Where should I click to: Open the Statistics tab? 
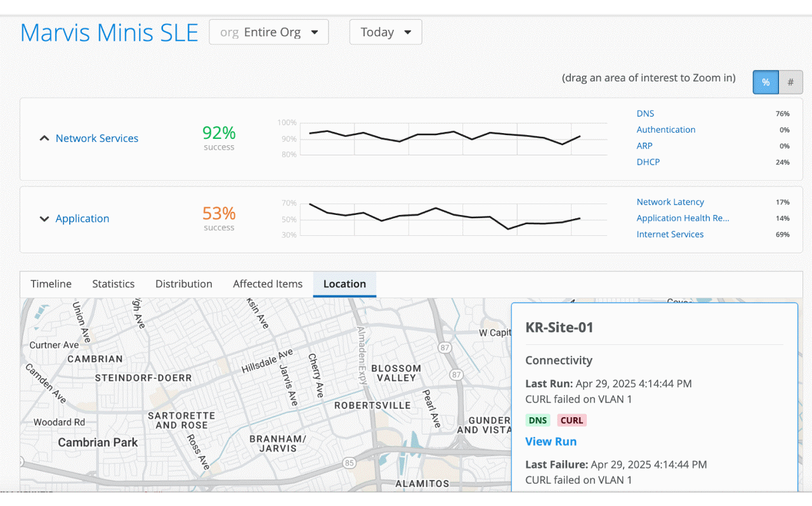coord(114,284)
